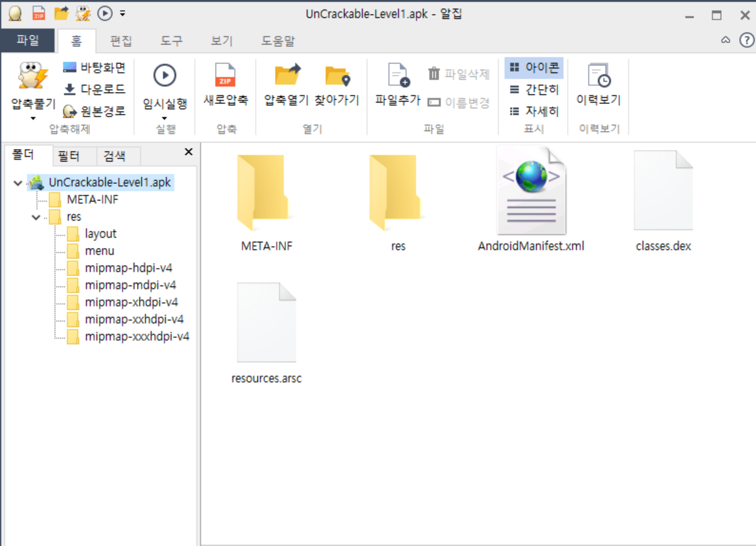Close the folder side panel
Viewport: 756px width, 546px height.
coord(188,152)
